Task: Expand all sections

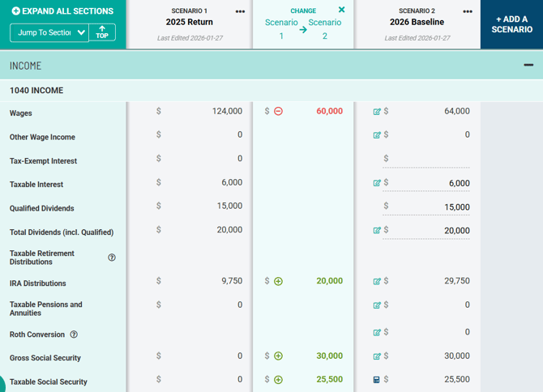Action: pyautogui.click(x=62, y=11)
